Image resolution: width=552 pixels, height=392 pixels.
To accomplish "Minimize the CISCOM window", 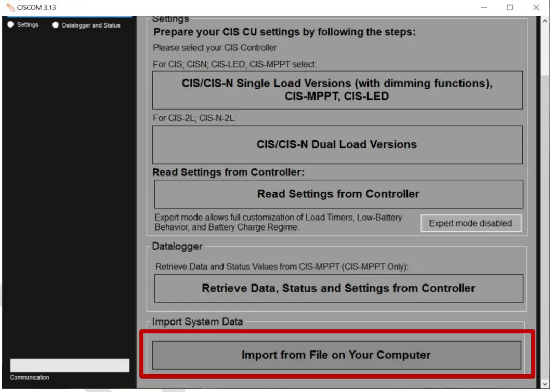I will tap(484, 8).
